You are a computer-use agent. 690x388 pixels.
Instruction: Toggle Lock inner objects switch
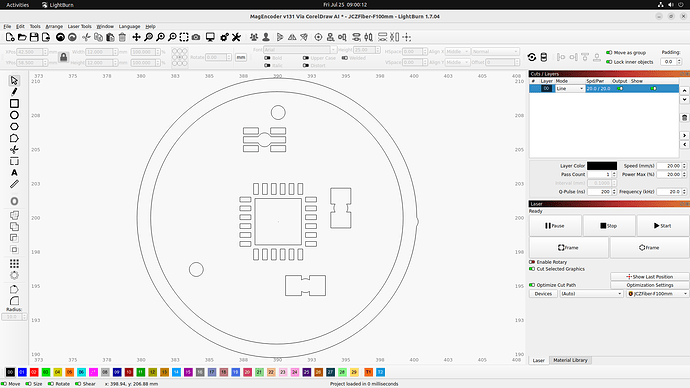pyautogui.click(x=609, y=62)
